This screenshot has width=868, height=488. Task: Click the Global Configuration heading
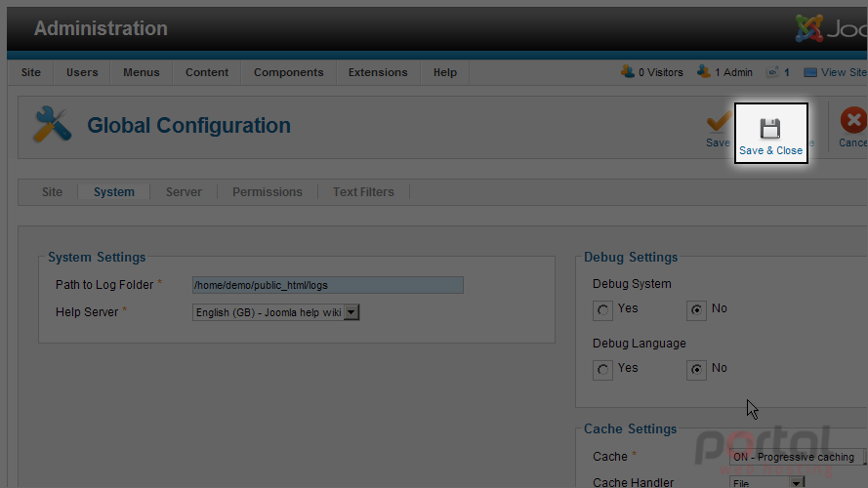[188, 126]
